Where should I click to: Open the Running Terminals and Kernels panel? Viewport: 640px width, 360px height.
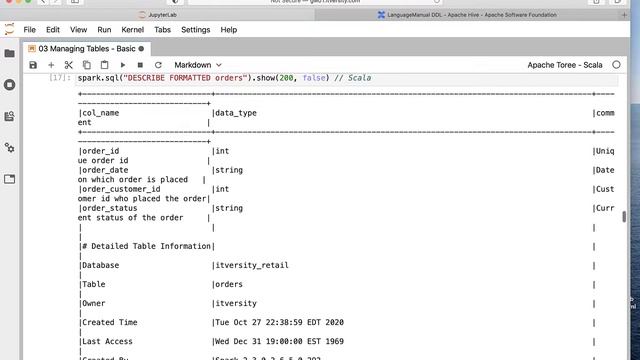9,85
